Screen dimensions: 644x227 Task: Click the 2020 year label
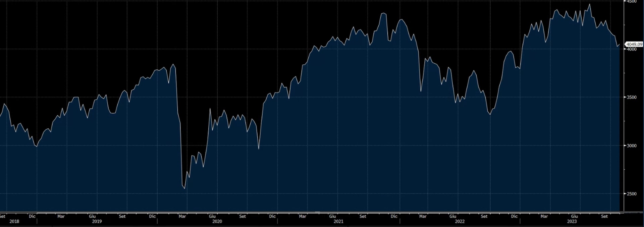[217, 222]
